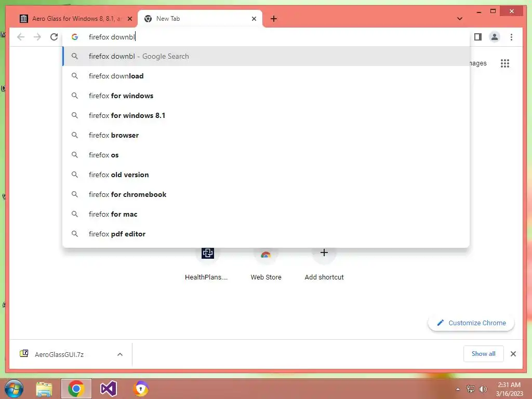Switch to Aero Glass for Windows tab

pos(75,19)
